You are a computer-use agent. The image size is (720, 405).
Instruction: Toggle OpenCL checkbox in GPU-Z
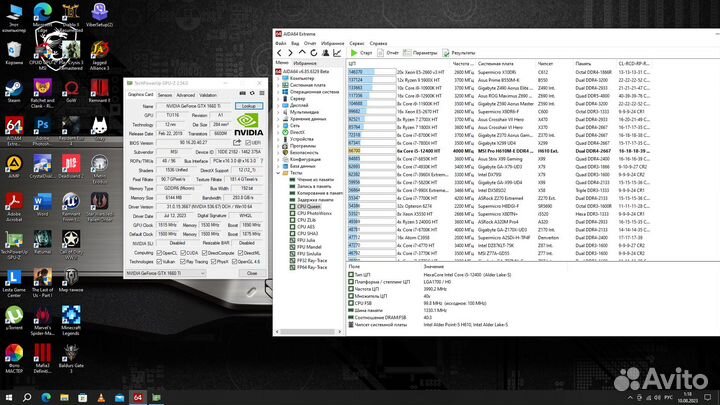click(159, 253)
